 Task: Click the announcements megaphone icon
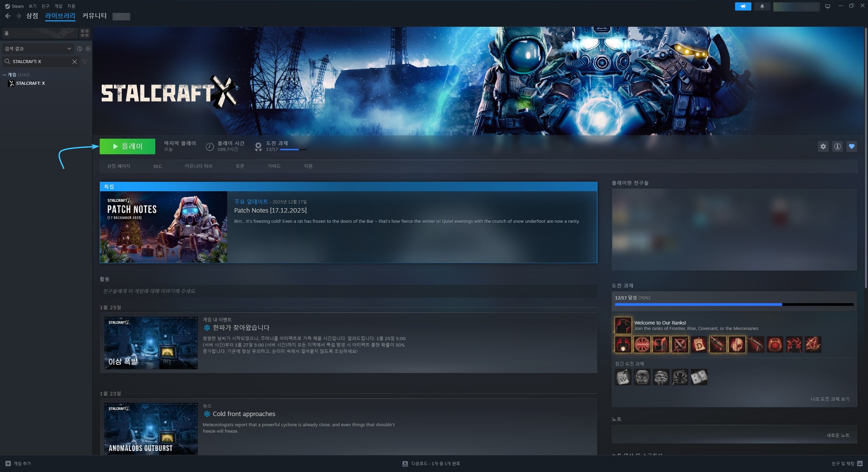pos(743,6)
